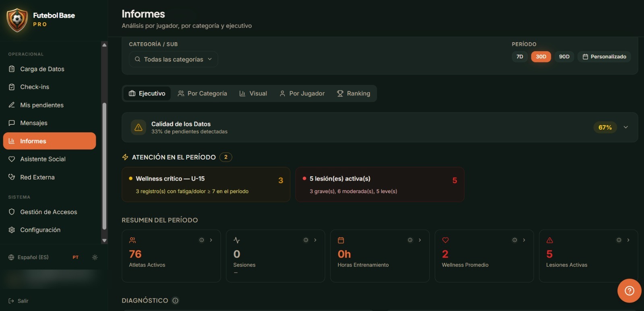Open Horas Entrenamiento card arrow
Image resolution: width=644 pixels, height=311 pixels.
[420, 240]
